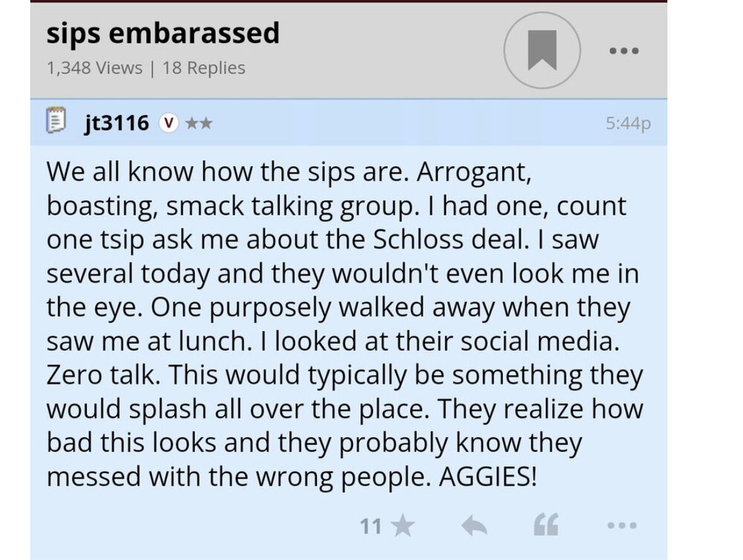743x560 pixels.
Task: Open jt3116's user profile
Action: click(117, 122)
